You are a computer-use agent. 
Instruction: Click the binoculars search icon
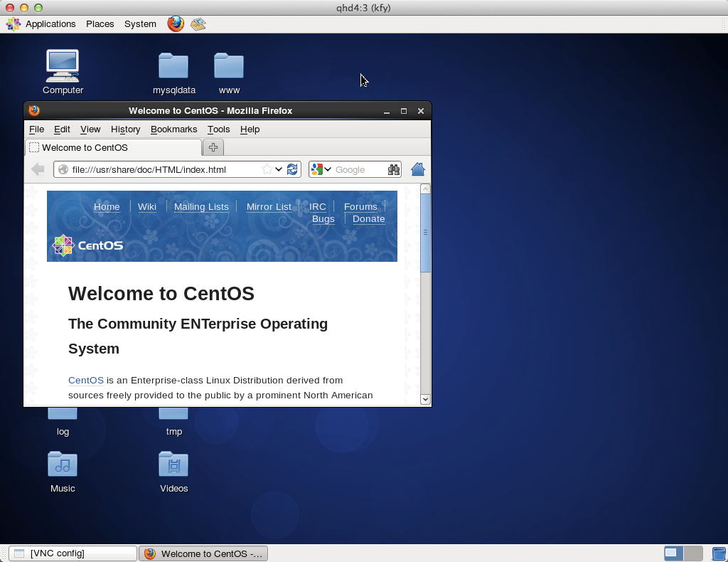point(394,169)
